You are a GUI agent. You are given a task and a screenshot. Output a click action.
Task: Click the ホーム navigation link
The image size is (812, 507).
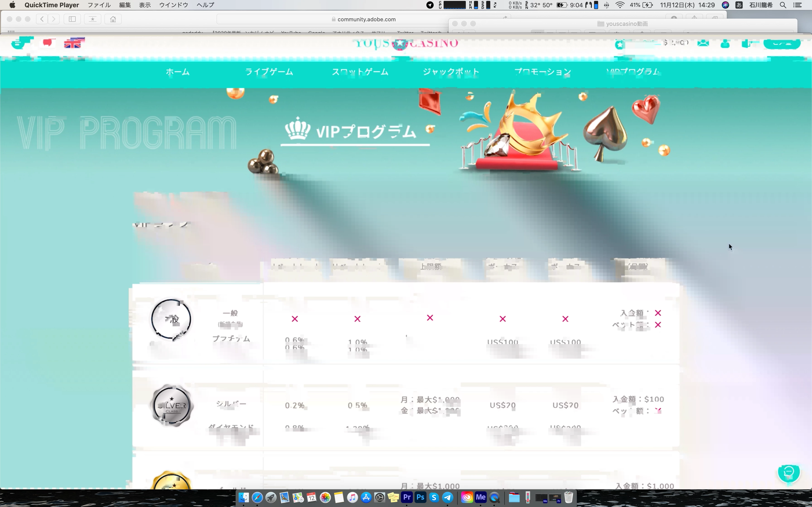(x=177, y=72)
